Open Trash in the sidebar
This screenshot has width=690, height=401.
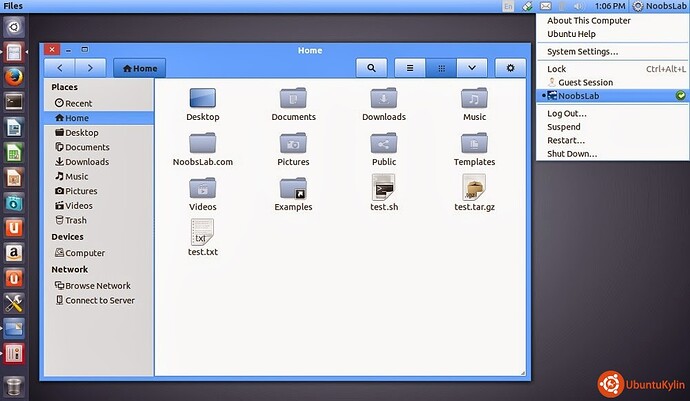[x=75, y=220]
